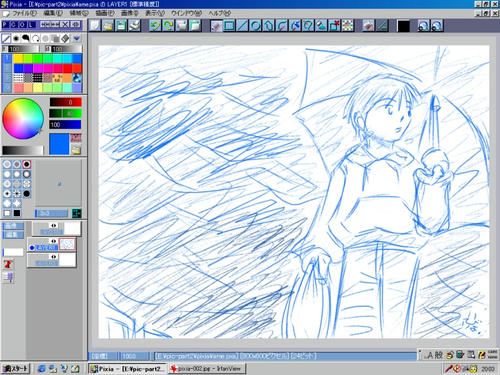Choose the rectangle shape tool
This screenshot has width=500, height=375.
[x=229, y=26]
